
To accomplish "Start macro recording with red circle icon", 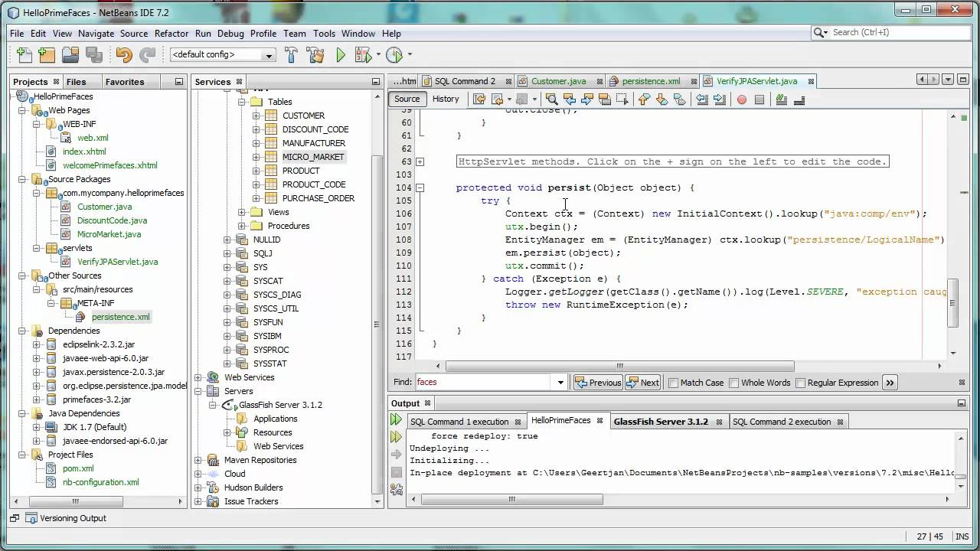I will coord(741,99).
